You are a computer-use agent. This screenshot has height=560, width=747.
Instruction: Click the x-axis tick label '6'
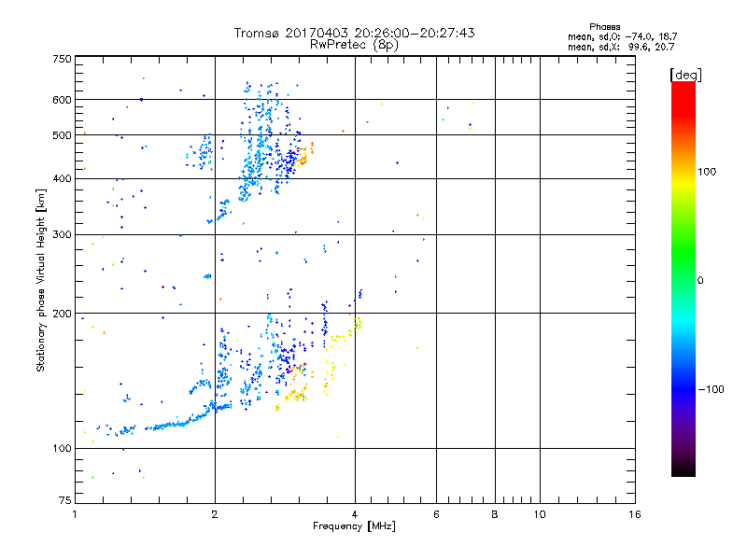[436, 514]
